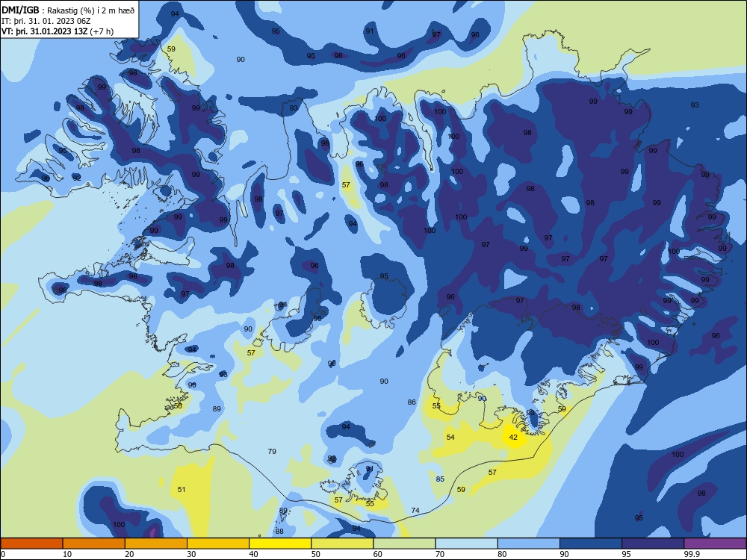The height and width of the screenshot is (560, 747).
Task: Click the legend label 40
Action: [x=253, y=554]
